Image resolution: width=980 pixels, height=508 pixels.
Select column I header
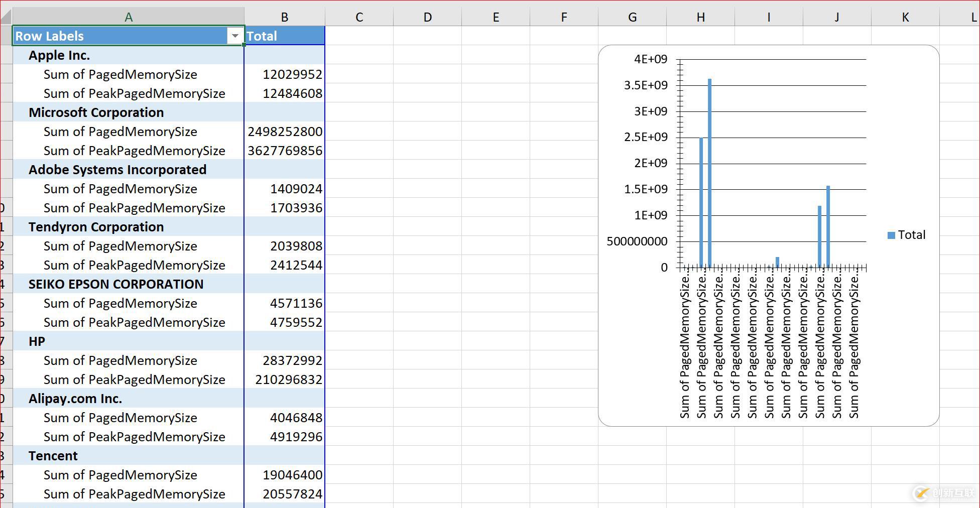click(x=769, y=17)
